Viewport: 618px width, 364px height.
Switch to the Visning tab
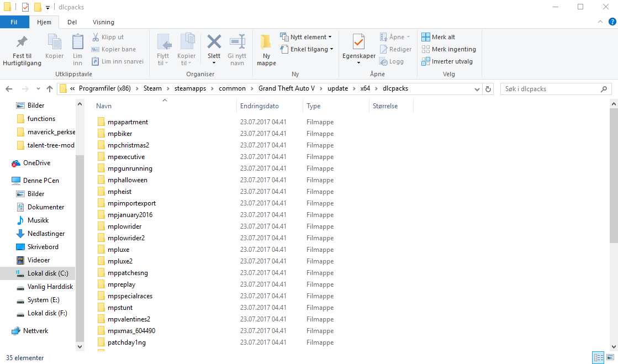[x=103, y=22]
